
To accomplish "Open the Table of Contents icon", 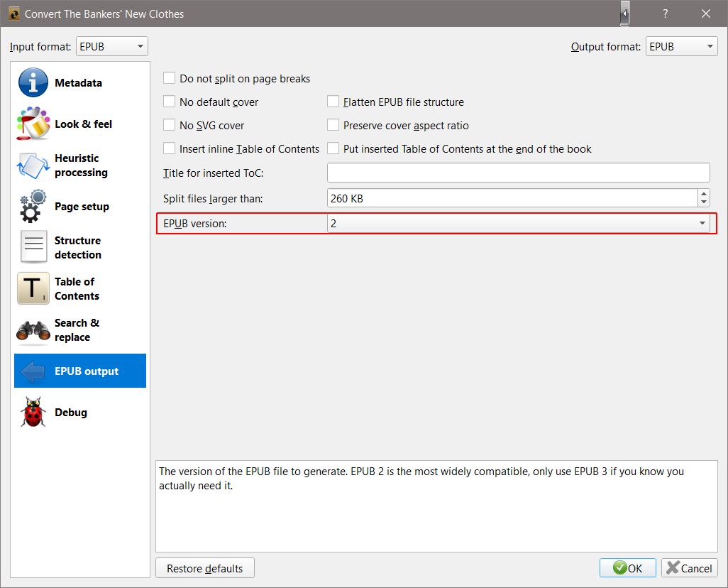I will click(x=33, y=289).
